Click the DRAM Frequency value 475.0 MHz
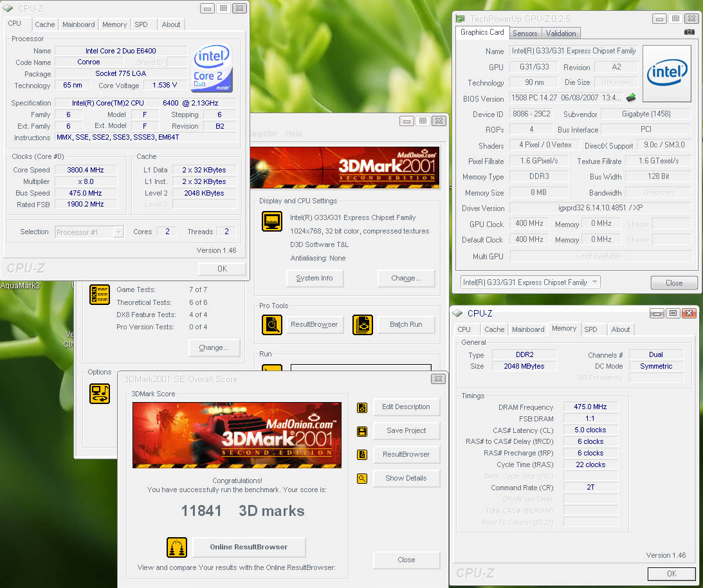This screenshot has height=588, width=703. pos(590,407)
